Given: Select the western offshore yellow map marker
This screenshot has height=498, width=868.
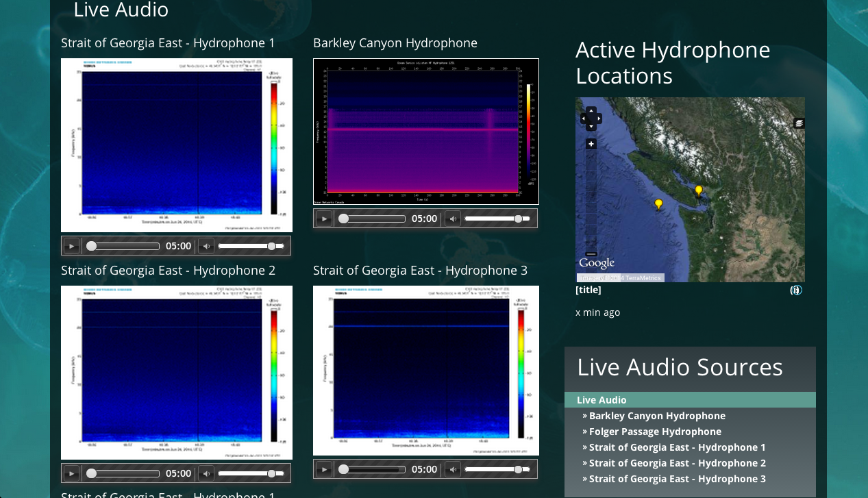Looking at the screenshot, I should pos(658,203).
